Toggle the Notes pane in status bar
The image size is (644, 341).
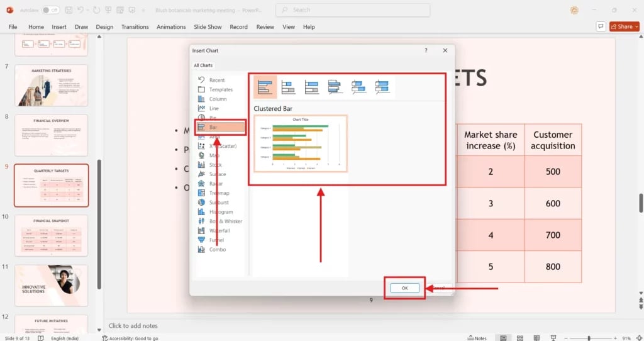(x=477, y=338)
